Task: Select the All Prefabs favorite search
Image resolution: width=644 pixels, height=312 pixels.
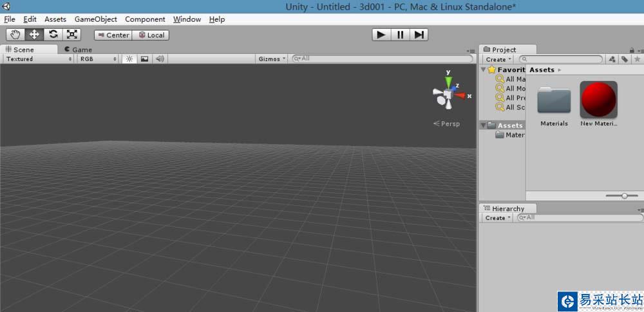Action: point(511,98)
